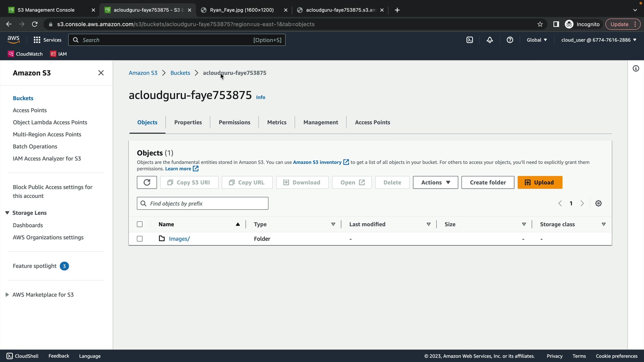Screen dimensions: 644x362
Task: Open the Services grid menu
Action: click(x=47, y=40)
